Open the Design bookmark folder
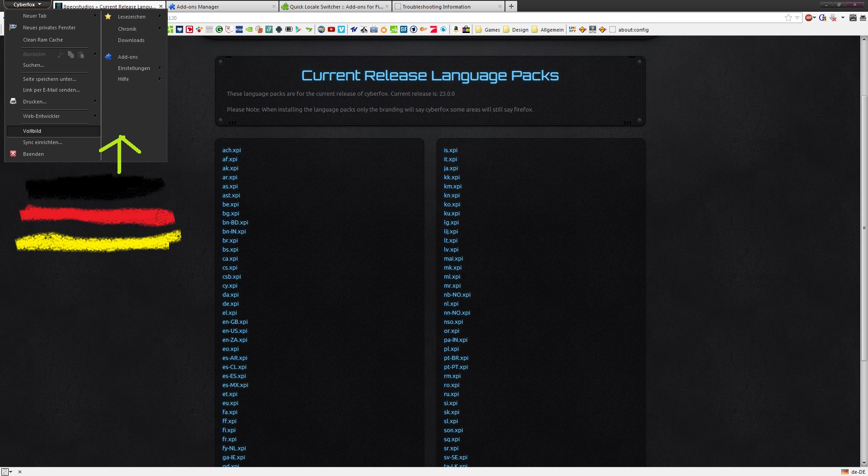 point(516,30)
